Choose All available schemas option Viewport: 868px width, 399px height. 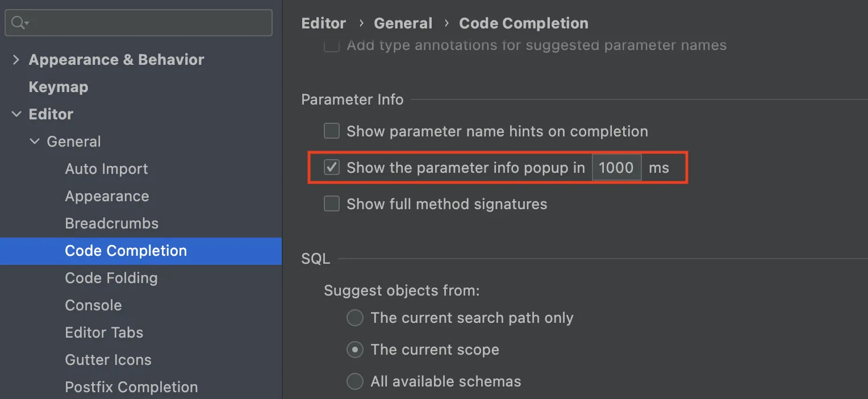(355, 381)
